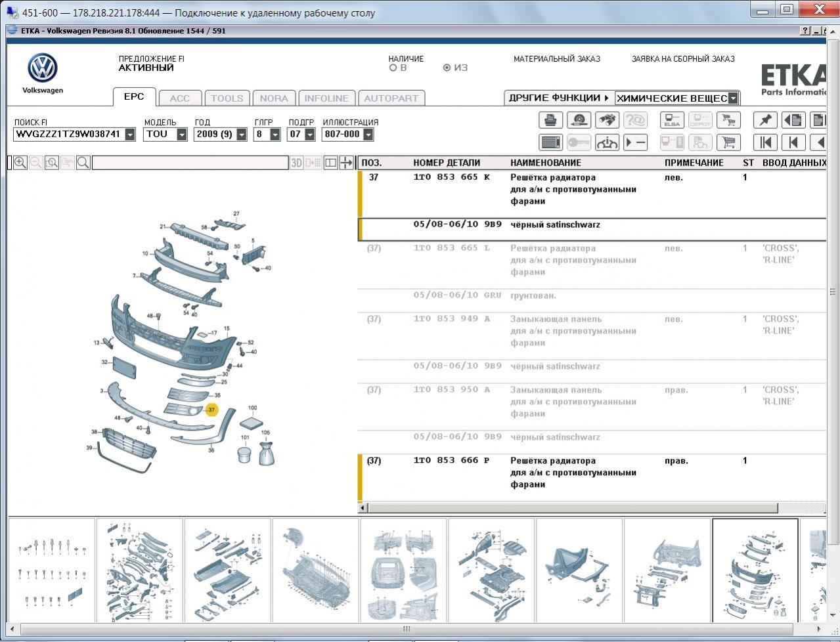Open the underbody vehicle floor thumbnail
The image size is (840, 642).
(x=315, y=570)
